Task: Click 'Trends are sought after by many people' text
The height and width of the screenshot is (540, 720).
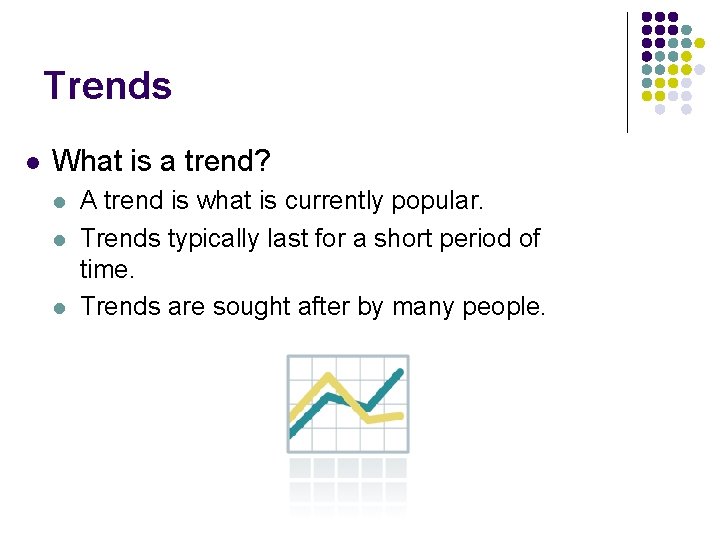Action: point(313,307)
